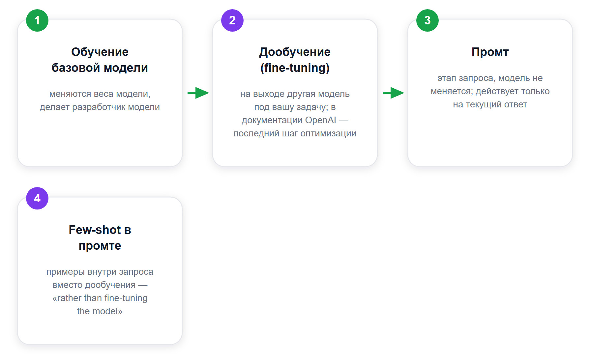Click text 'примеры внутри запроса'

[100, 272]
